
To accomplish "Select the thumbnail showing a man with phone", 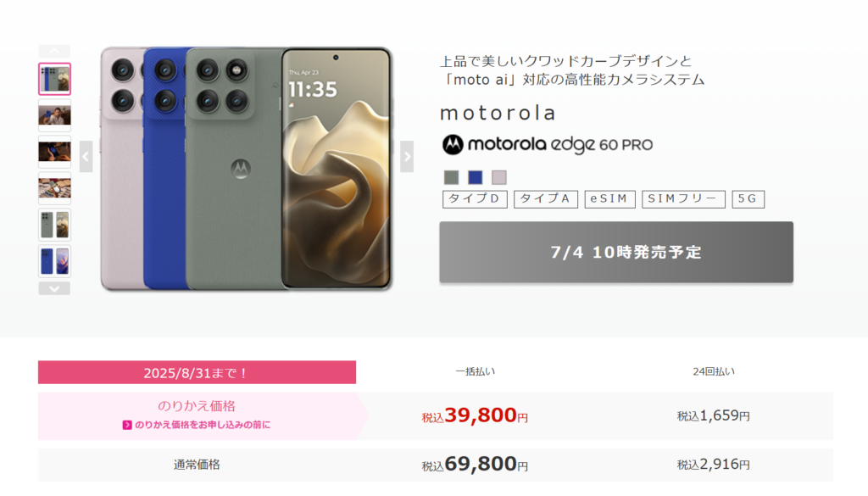I will pos(55,115).
